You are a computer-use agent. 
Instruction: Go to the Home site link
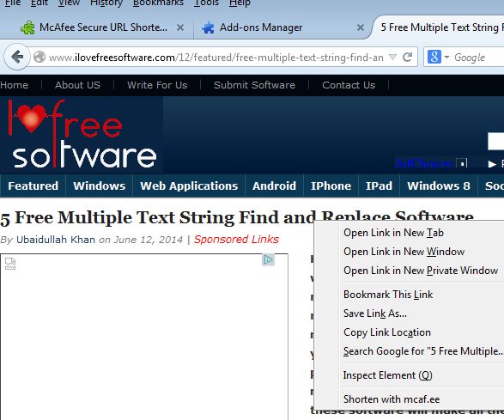14,85
